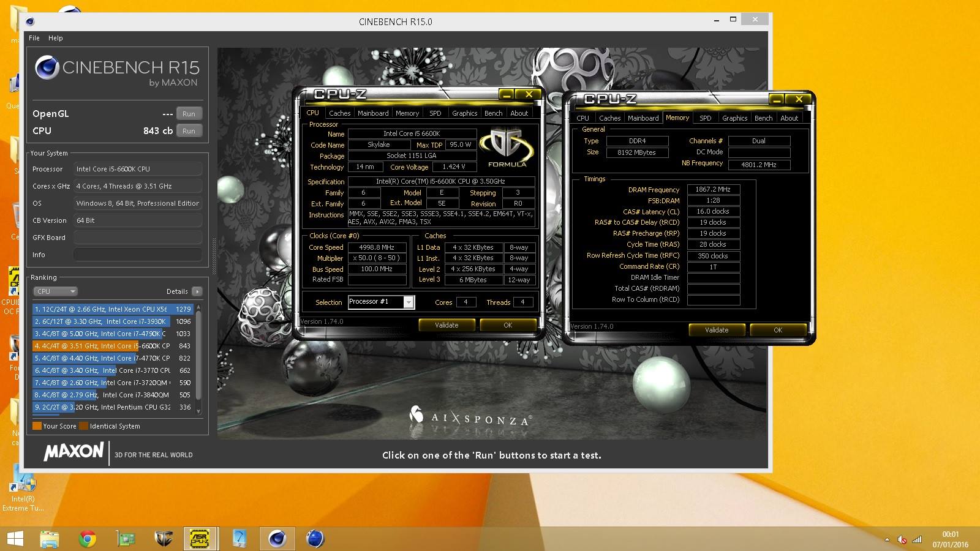Click OK in the CPU-Z Memory window
The width and height of the screenshot is (980, 551).
tap(778, 330)
